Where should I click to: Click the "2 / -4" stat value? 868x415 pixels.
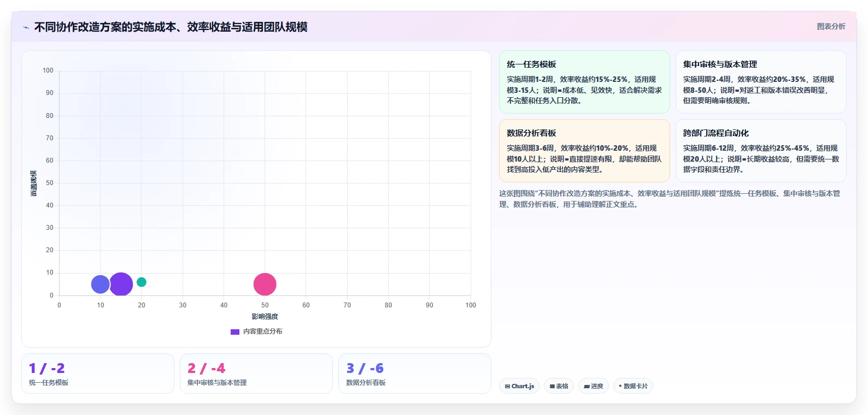pos(207,369)
